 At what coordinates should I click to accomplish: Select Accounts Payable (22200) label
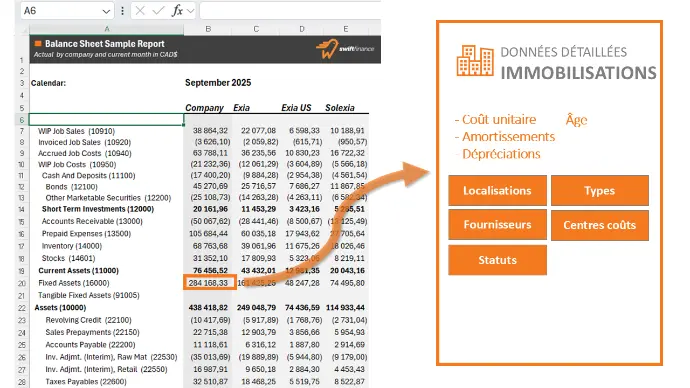pos(90,344)
